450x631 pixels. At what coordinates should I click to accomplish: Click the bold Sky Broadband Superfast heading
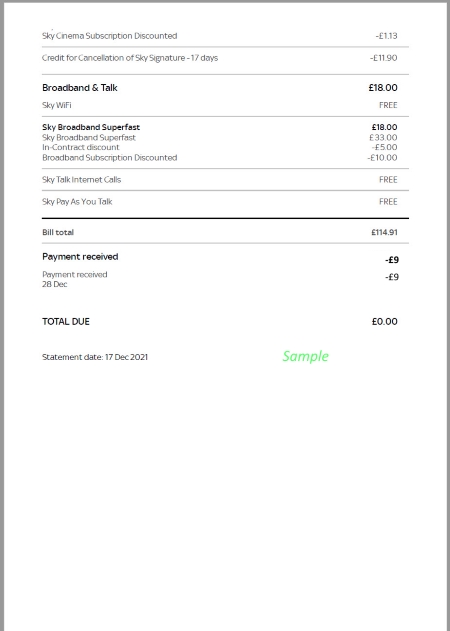pos(91,127)
